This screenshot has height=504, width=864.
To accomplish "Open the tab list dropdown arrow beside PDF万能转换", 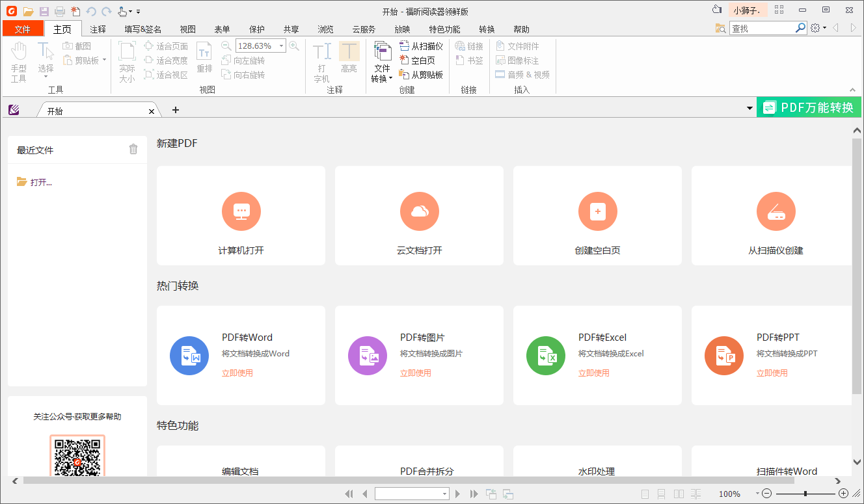I will pos(749,108).
